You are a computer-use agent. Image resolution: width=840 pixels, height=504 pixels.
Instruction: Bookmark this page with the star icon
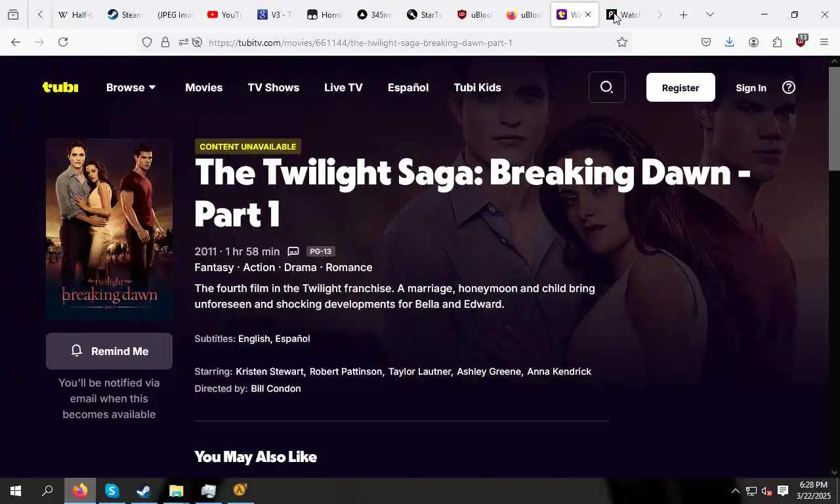pyautogui.click(x=621, y=43)
